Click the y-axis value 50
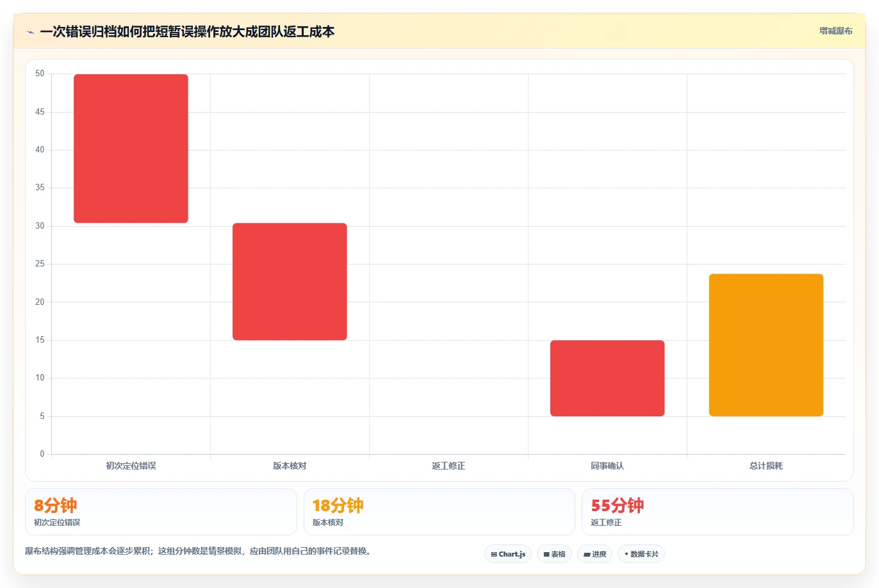879x588 pixels. [40, 74]
